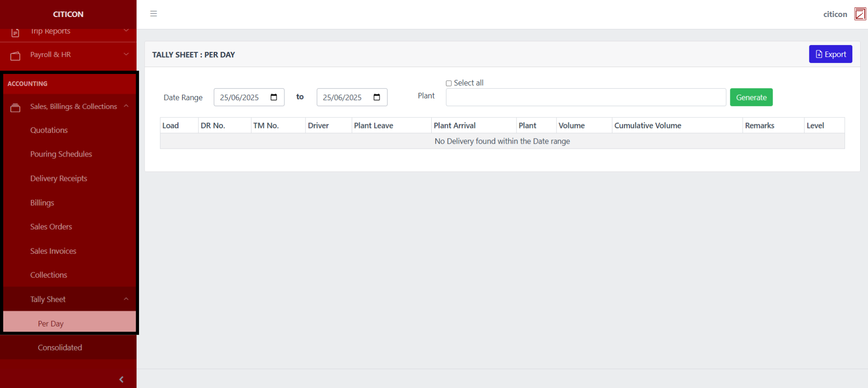Check the Select all checkbox
The width and height of the screenshot is (868, 388).
tap(449, 83)
